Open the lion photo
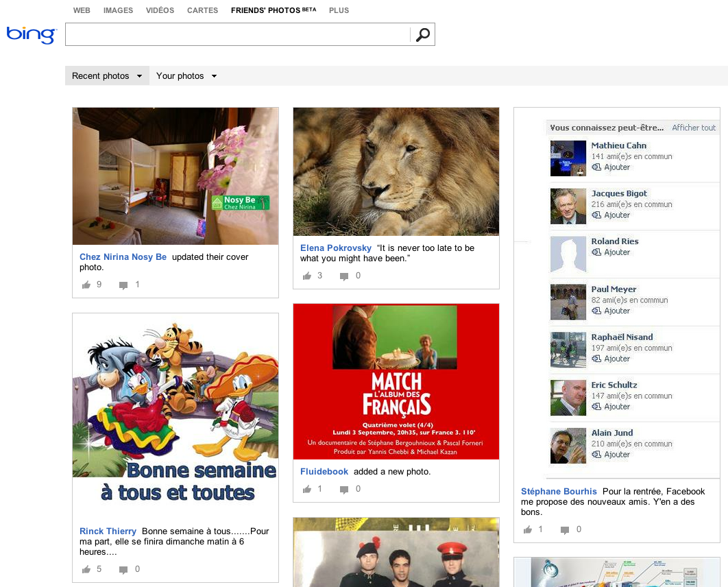This screenshot has width=728, height=587. (396, 172)
